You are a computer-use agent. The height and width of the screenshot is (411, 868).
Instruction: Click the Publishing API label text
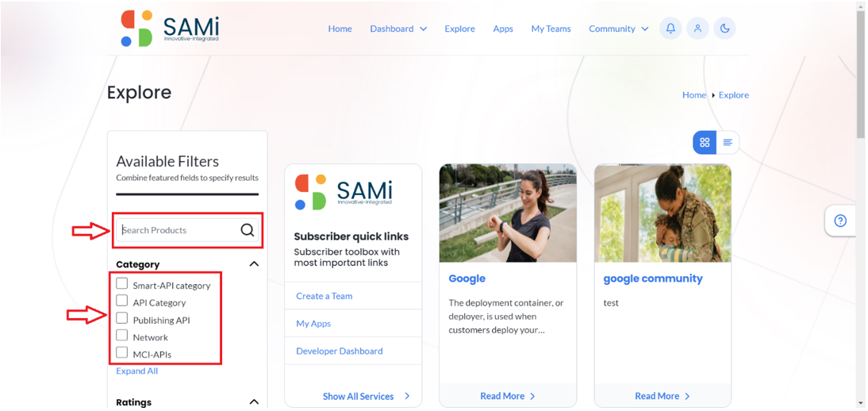[162, 321]
